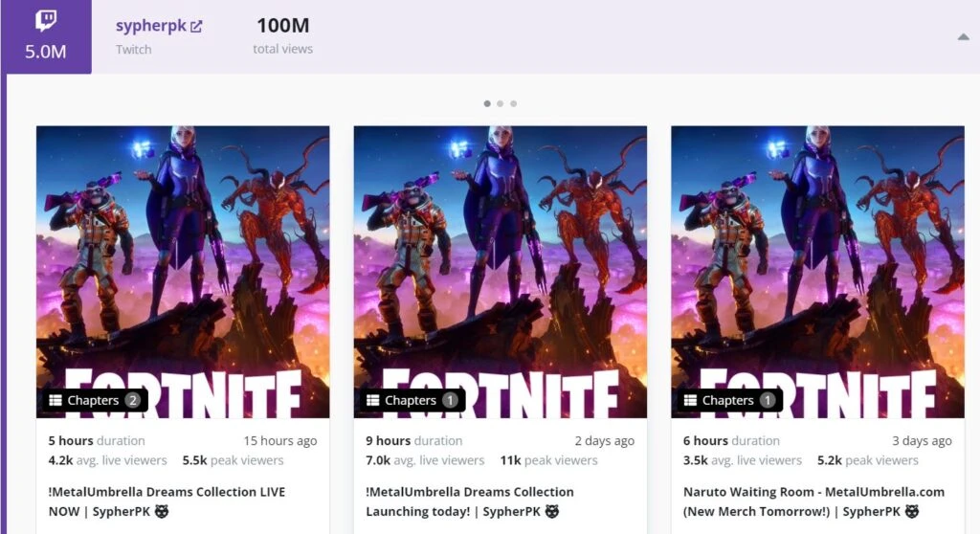
Task: Expand Chapters on the 9 hours stream
Action: (x=410, y=400)
